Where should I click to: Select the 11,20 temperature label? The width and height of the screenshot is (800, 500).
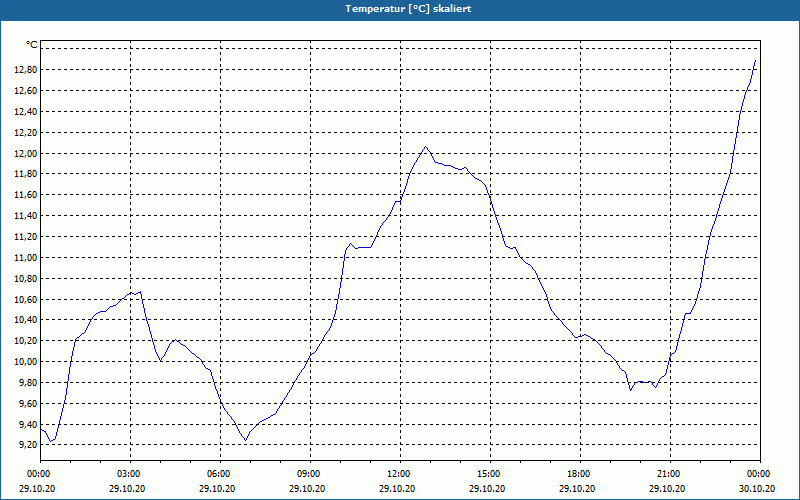coord(27,237)
